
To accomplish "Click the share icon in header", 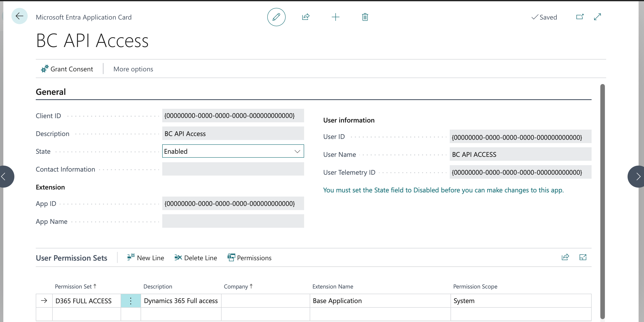I will tap(306, 17).
